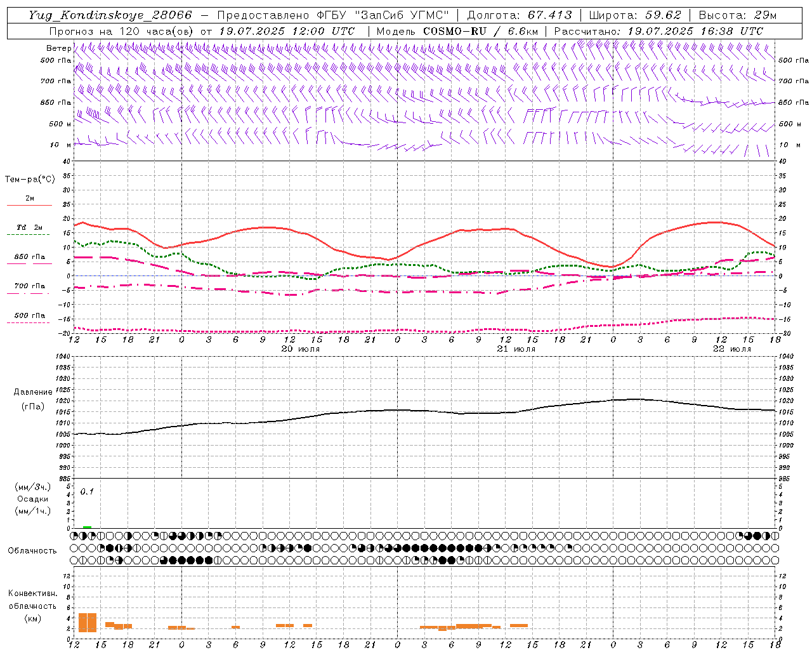Click the model label COSMO-RU / 6.6км
This screenshot has height=650, width=812.
481,31
